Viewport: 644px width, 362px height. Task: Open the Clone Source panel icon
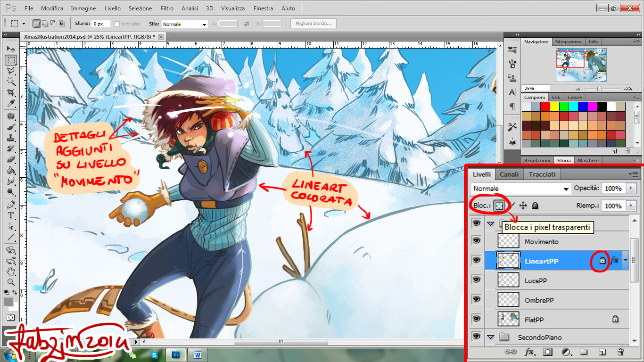512,78
